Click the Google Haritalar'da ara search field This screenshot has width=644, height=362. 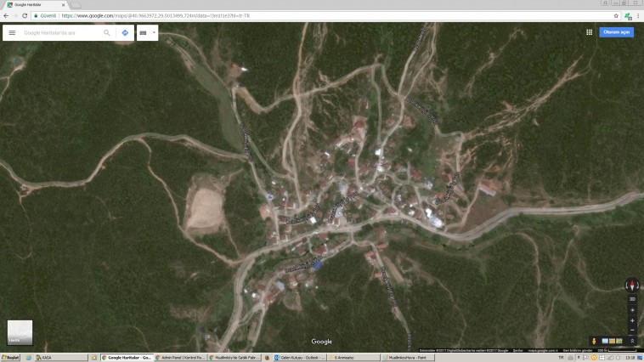point(59,33)
